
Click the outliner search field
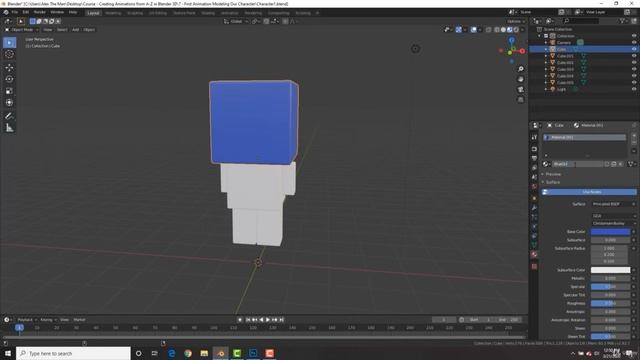click(x=581, y=21)
